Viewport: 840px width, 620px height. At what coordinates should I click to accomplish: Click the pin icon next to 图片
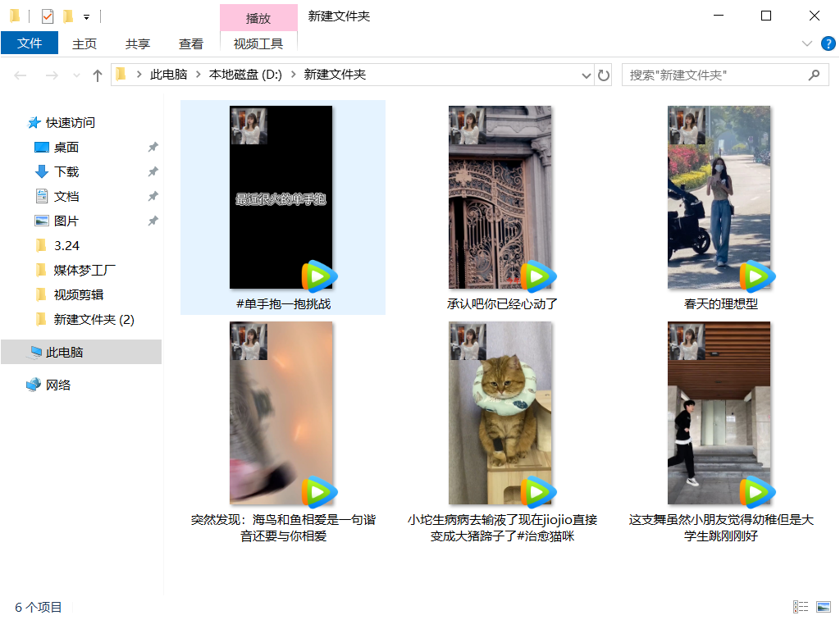153,221
